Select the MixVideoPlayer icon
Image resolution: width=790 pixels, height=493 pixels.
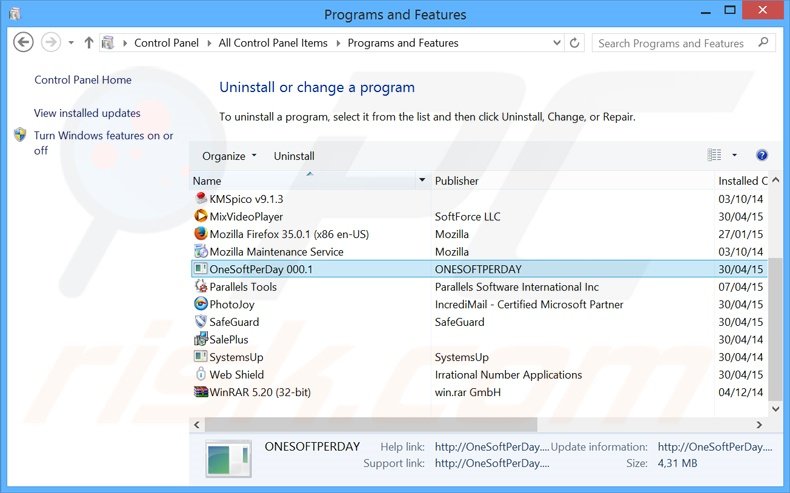pos(201,216)
